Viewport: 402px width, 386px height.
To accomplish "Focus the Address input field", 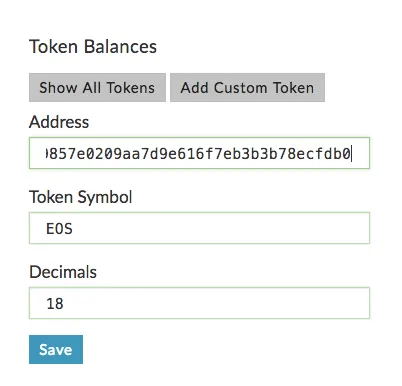I will click(199, 153).
